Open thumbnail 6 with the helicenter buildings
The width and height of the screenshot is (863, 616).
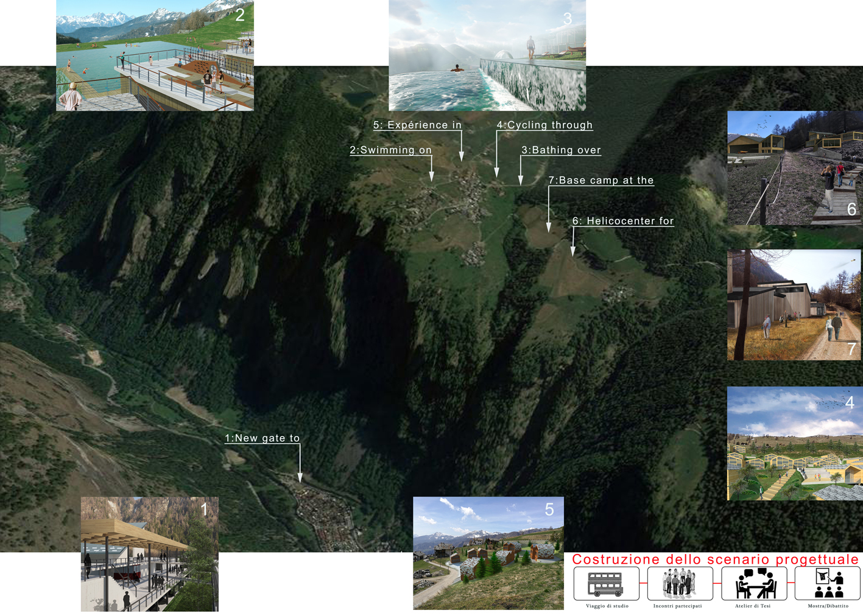click(794, 168)
